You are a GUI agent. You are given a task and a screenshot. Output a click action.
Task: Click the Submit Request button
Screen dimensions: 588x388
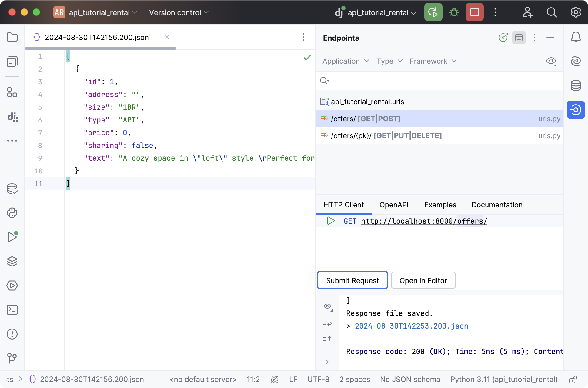pyautogui.click(x=352, y=280)
